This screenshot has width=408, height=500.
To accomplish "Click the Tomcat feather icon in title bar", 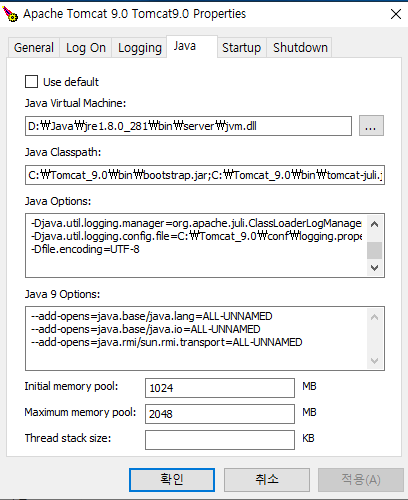I will pos(10,14).
